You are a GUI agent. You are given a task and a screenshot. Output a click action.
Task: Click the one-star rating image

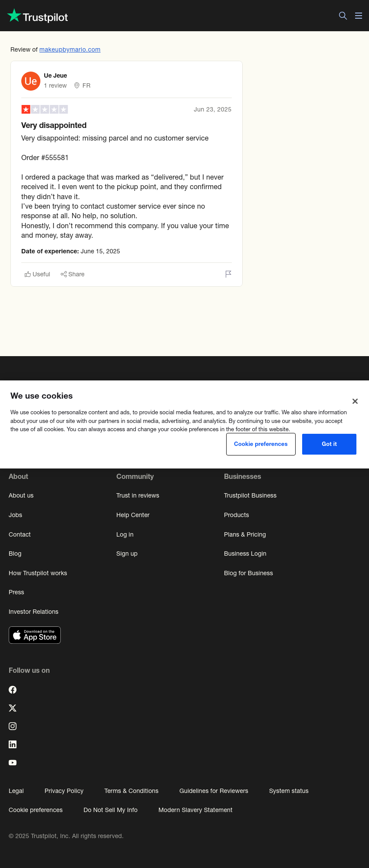(45, 109)
